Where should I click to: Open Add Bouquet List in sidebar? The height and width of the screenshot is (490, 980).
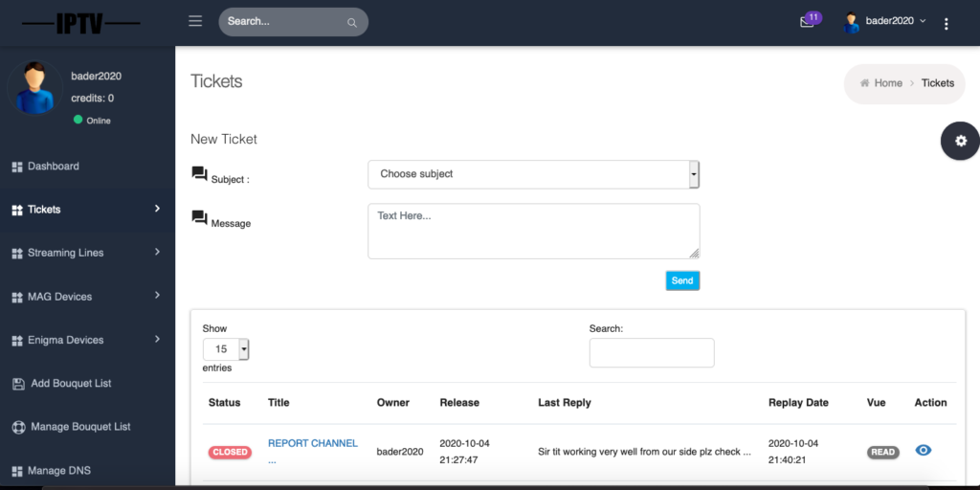(70, 384)
